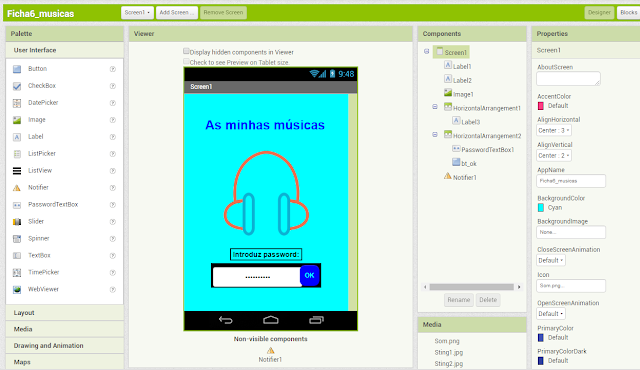Click the phone preview home icon

pyautogui.click(x=271, y=320)
